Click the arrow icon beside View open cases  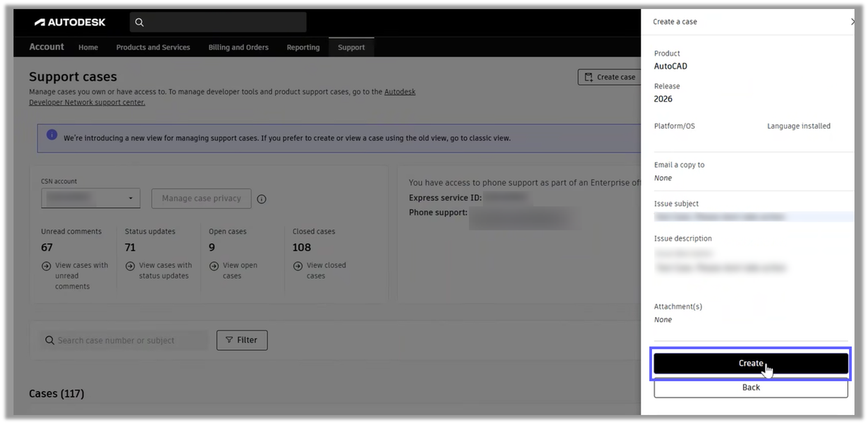(214, 266)
